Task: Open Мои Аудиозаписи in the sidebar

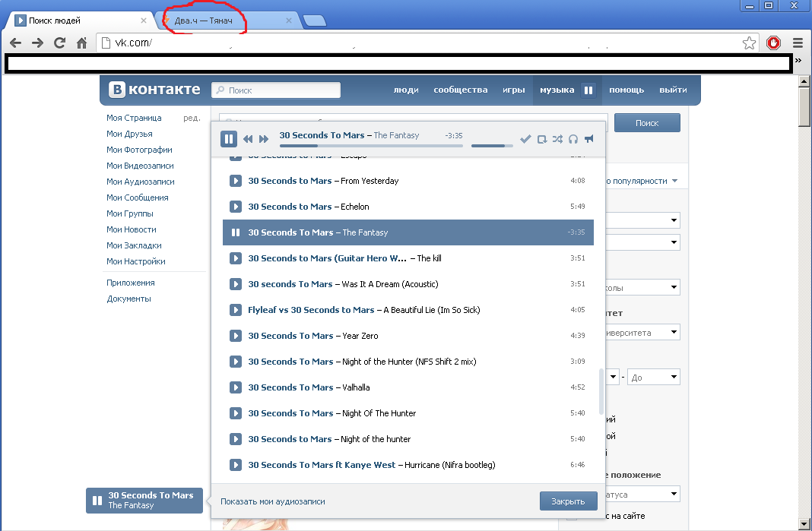Action: click(x=141, y=182)
